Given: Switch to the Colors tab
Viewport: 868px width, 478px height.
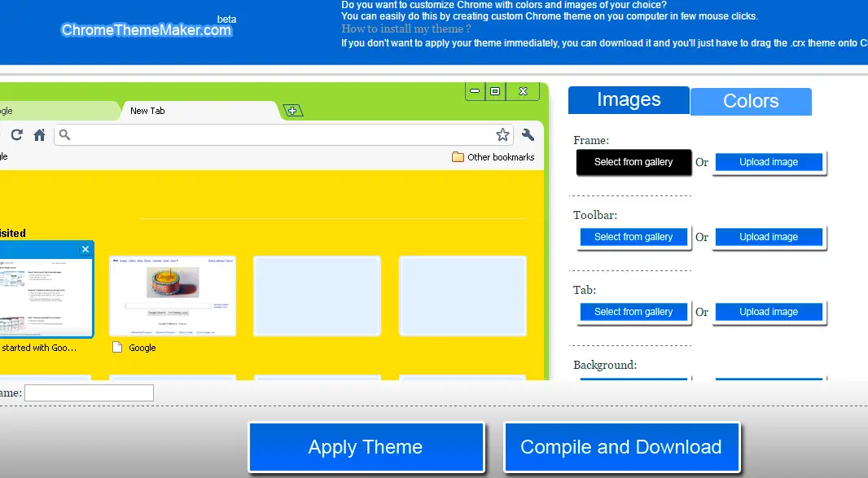Looking at the screenshot, I should tap(752, 101).
